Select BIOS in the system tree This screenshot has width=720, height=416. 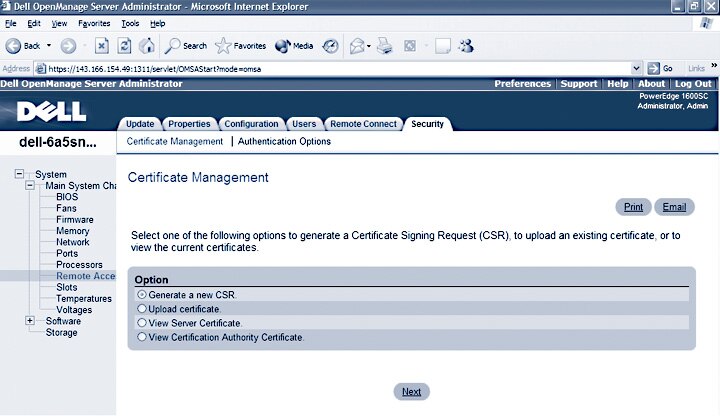tap(67, 197)
